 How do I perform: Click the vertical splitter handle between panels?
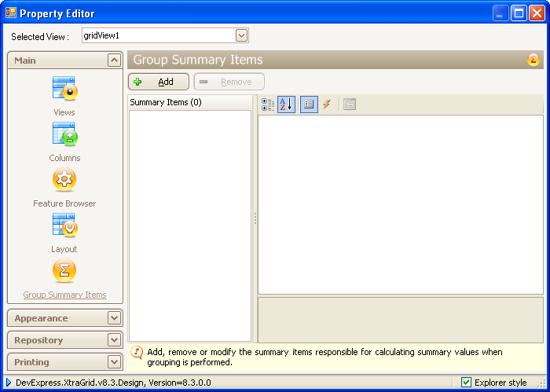[255, 218]
